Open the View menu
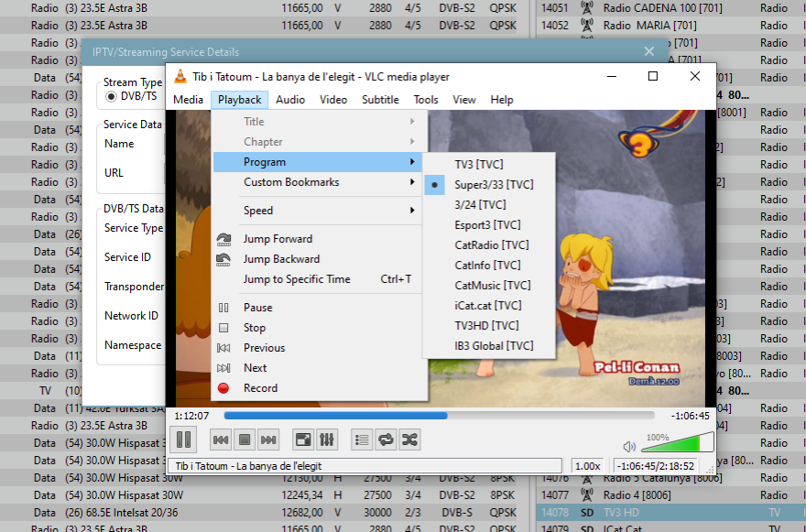Viewport: 806px width, 532px height. 464,100
